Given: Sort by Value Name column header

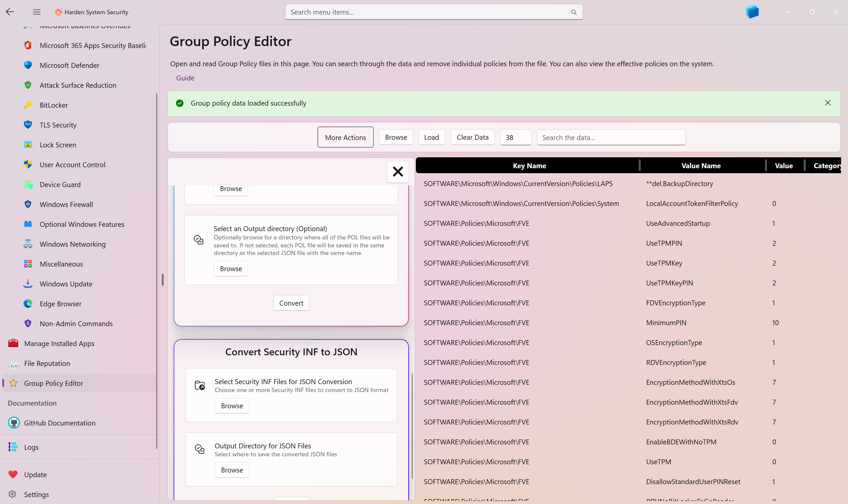Looking at the screenshot, I should click(x=701, y=166).
